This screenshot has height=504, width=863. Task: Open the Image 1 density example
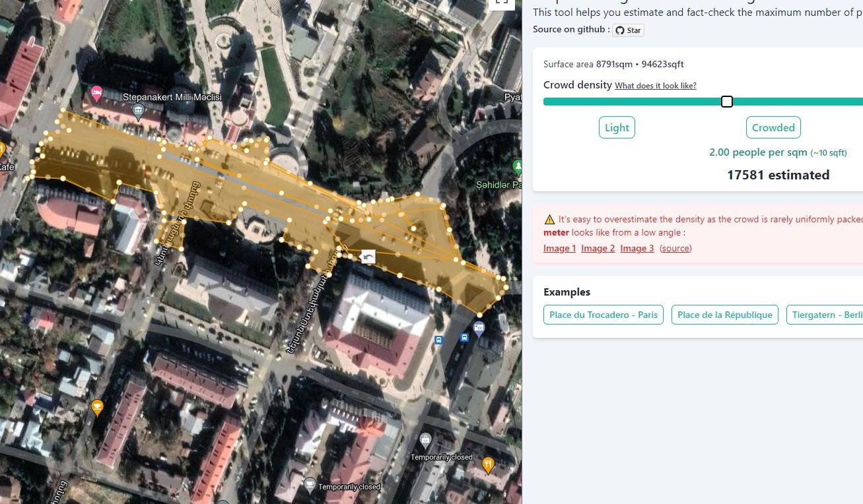click(559, 248)
